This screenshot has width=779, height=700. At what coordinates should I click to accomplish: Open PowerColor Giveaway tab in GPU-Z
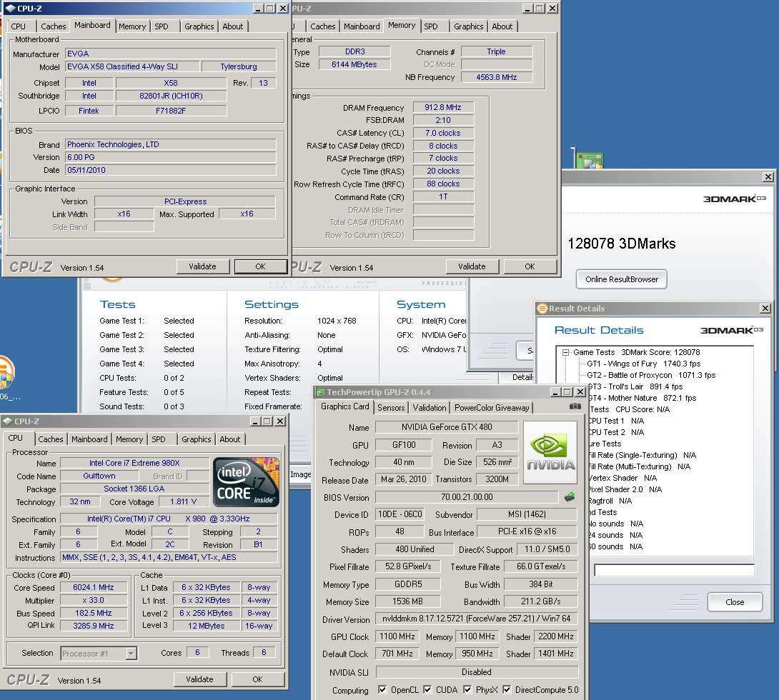[492, 408]
